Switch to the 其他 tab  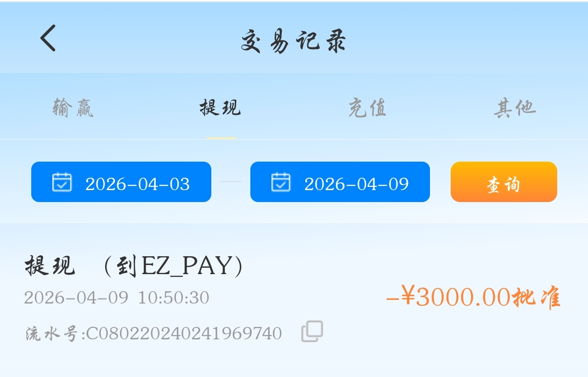(515, 108)
